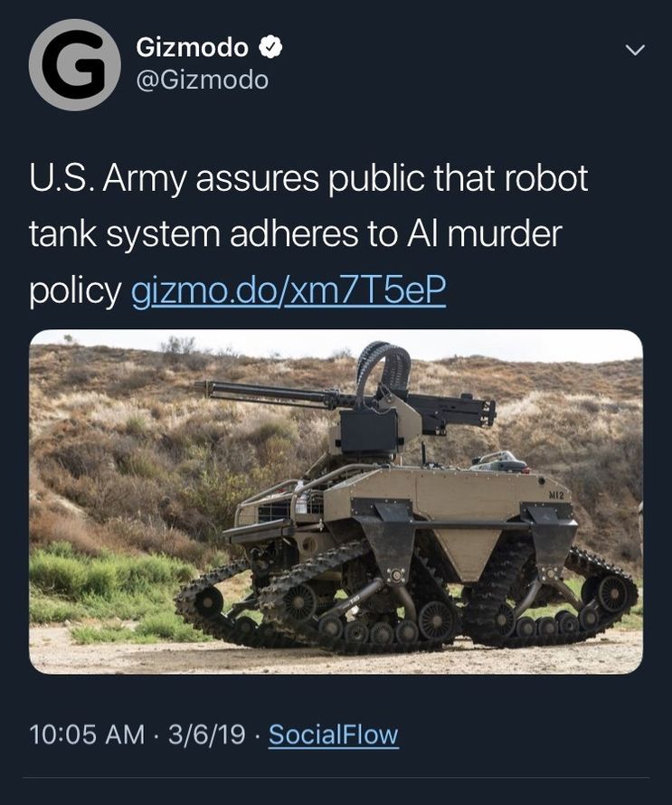The width and height of the screenshot is (672, 805).
Task: Open the SocialFlow source link
Action: (x=334, y=734)
